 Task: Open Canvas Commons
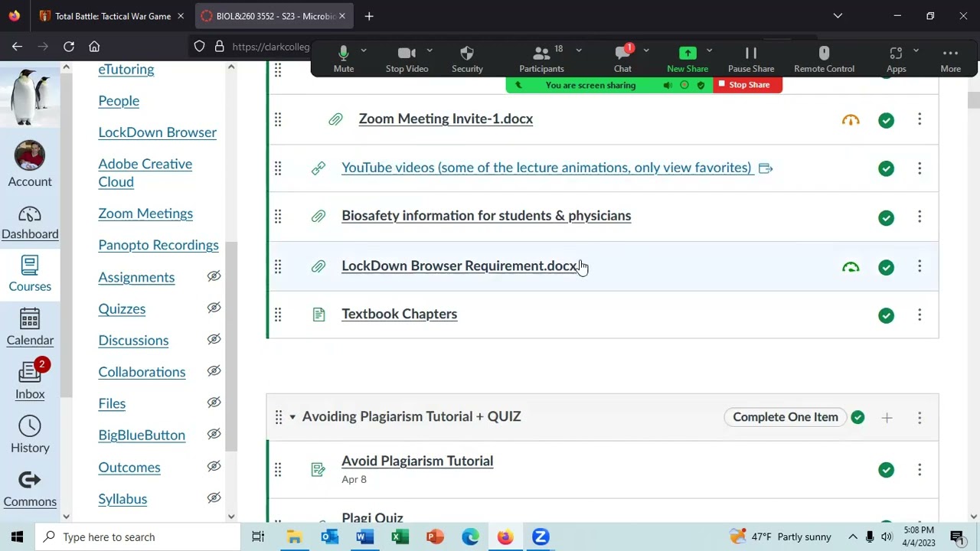[30, 489]
